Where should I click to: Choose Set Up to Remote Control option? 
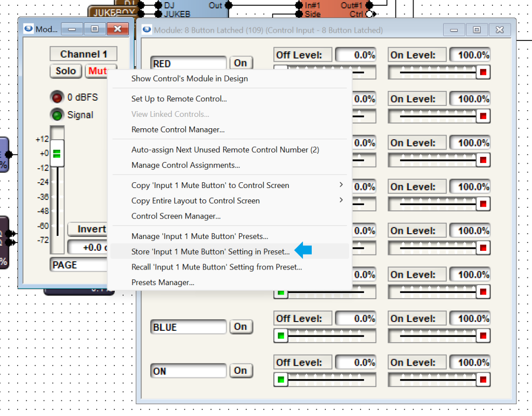coord(179,99)
